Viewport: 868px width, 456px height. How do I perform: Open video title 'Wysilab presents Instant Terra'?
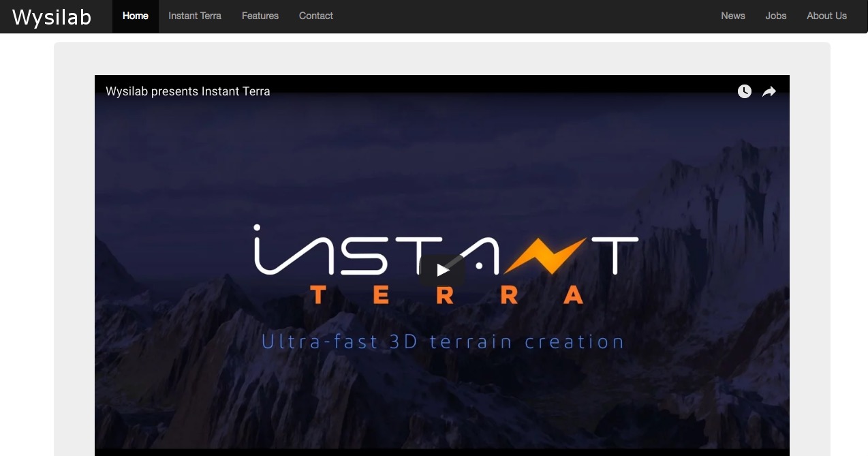pyautogui.click(x=188, y=91)
